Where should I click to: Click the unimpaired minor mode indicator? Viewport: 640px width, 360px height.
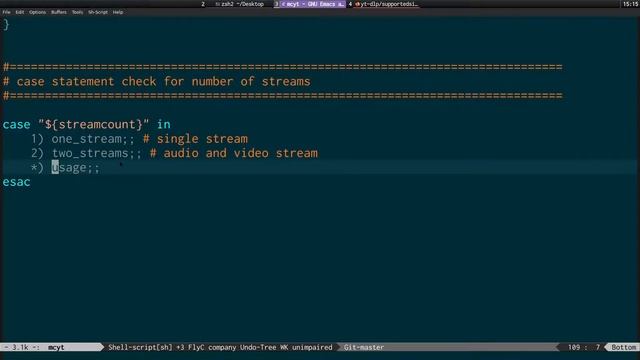(x=312, y=347)
